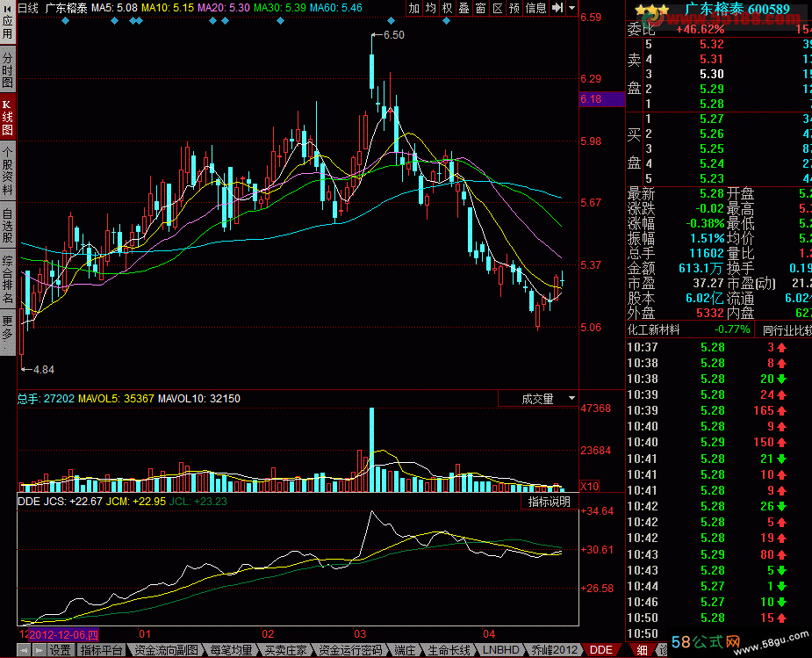Viewport: 812px width, 658px height.
Task: Select the 权 (rights adjustment) toolbar icon
Action: (x=447, y=8)
